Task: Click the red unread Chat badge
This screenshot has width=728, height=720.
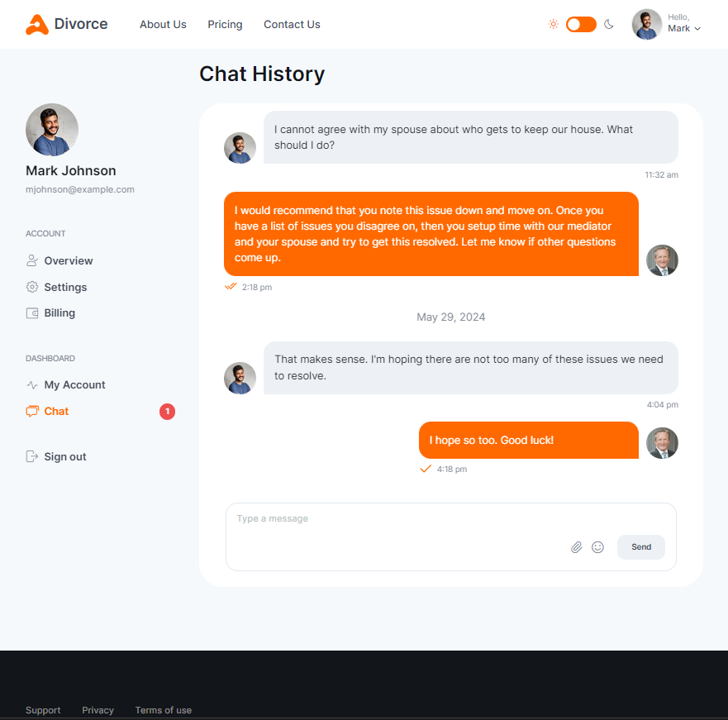Action: click(x=167, y=412)
